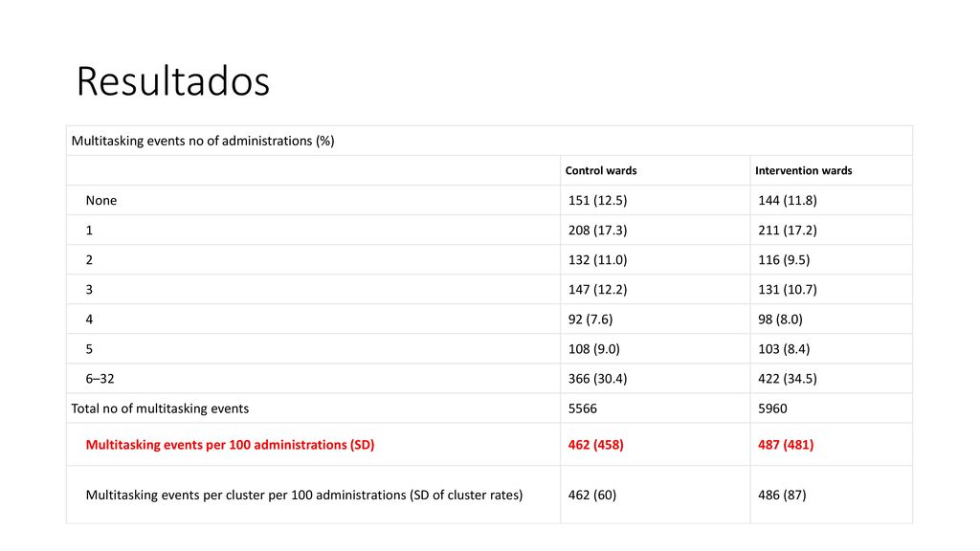Select the None row label
This screenshot has height=551, width=980.
click(101, 201)
